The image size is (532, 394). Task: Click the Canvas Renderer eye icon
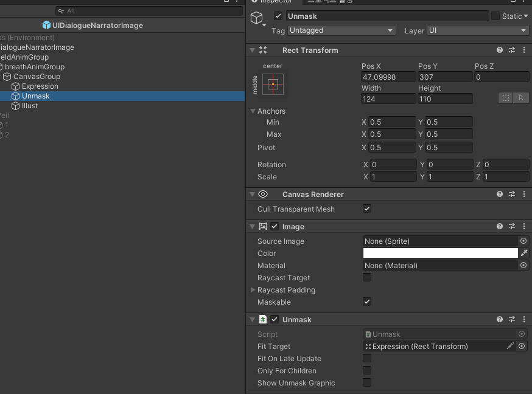(x=263, y=194)
